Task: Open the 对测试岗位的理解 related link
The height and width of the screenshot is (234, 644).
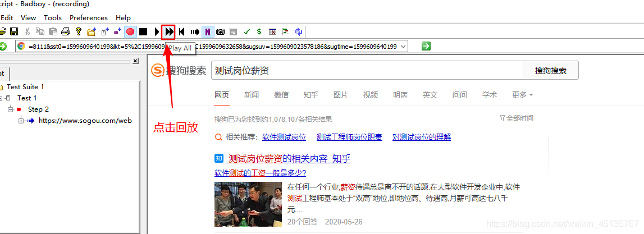Action: (422, 137)
